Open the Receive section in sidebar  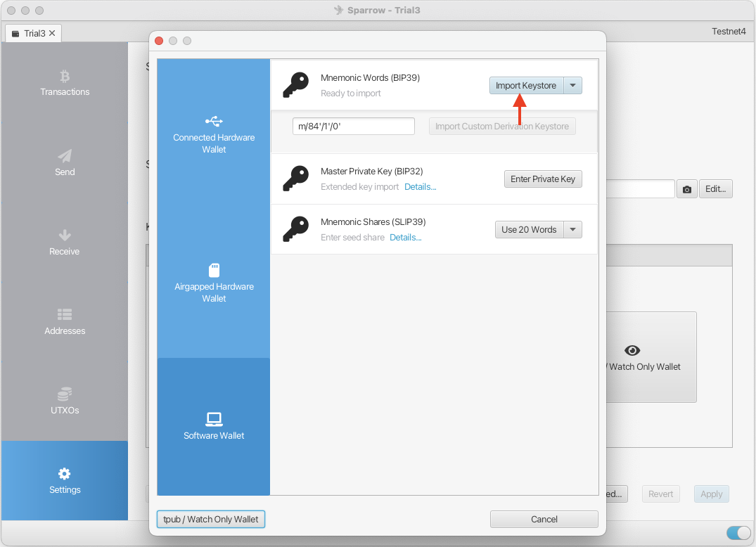tap(65, 242)
